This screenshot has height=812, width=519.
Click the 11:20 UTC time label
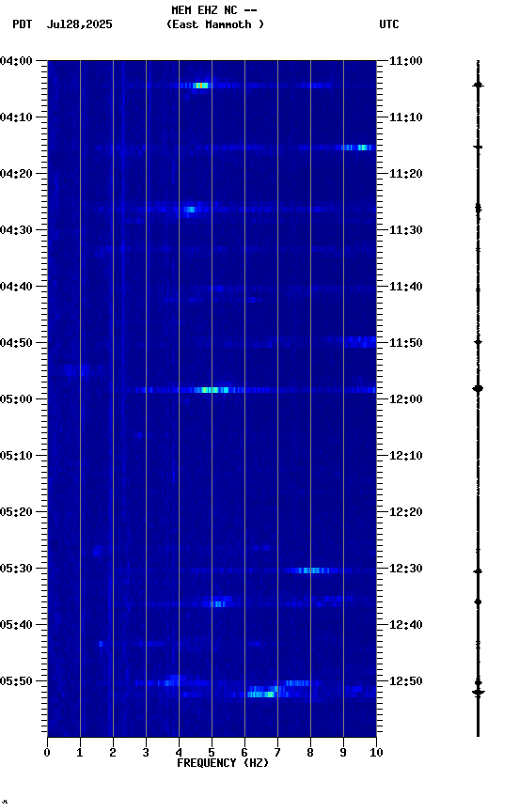click(406, 174)
